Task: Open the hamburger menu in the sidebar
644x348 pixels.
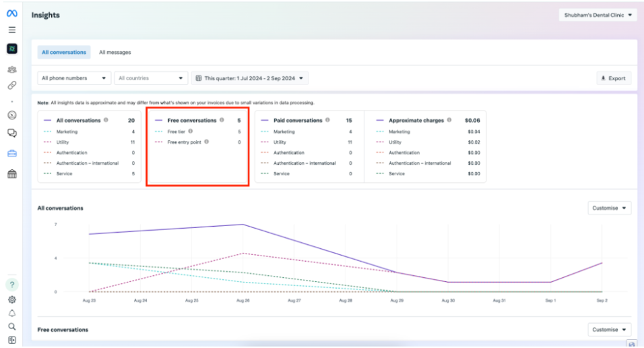Action: pyautogui.click(x=11, y=30)
